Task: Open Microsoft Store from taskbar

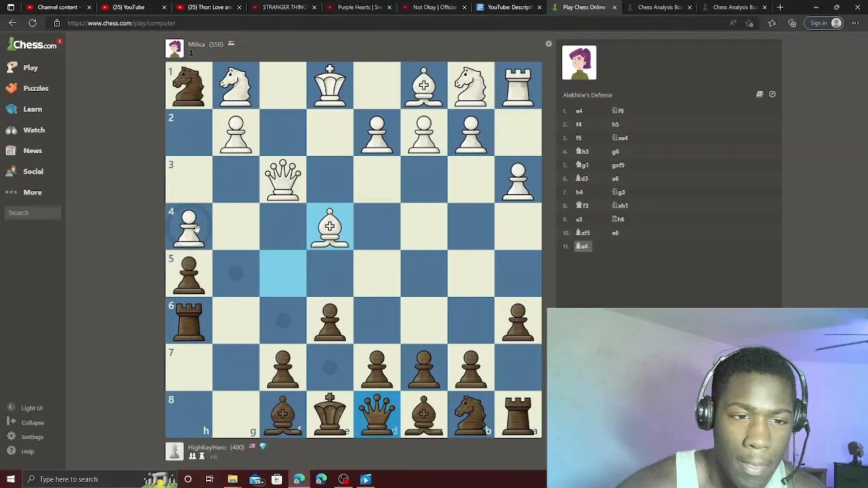Action: (x=277, y=479)
